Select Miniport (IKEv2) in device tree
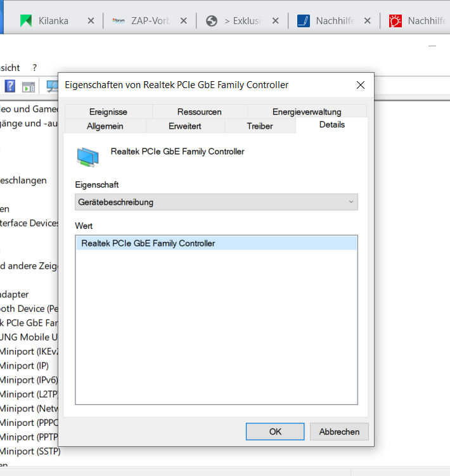Viewport: 450px width, 476px height. tap(29, 352)
